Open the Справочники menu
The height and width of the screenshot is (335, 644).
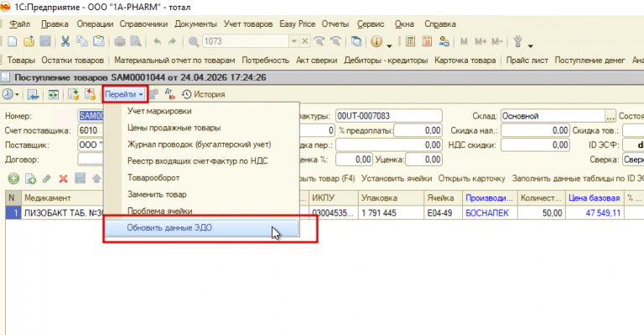pyautogui.click(x=143, y=24)
